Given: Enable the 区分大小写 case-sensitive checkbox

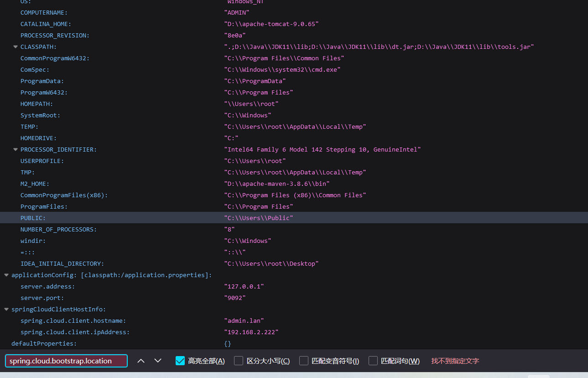Looking at the screenshot, I should (x=239, y=361).
